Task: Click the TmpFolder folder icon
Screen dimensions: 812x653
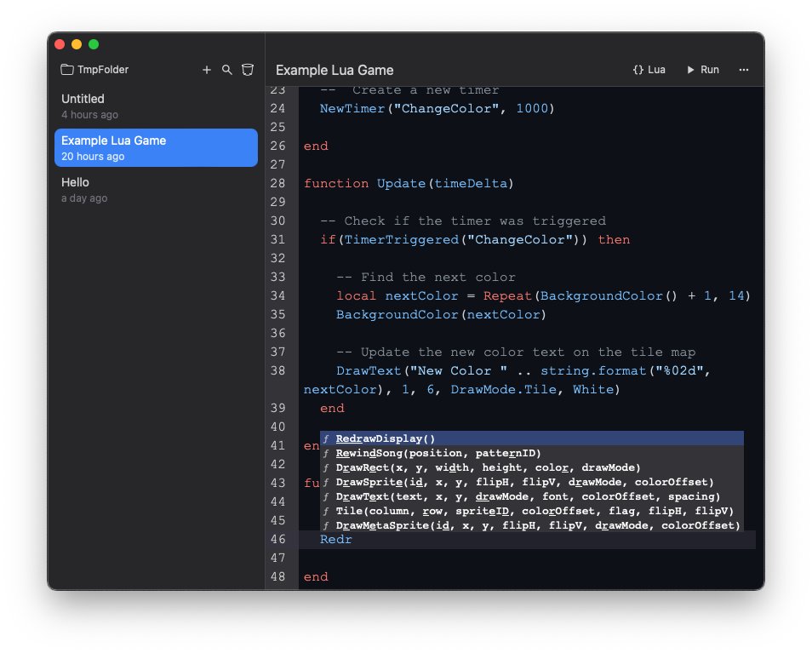Action: point(66,70)
